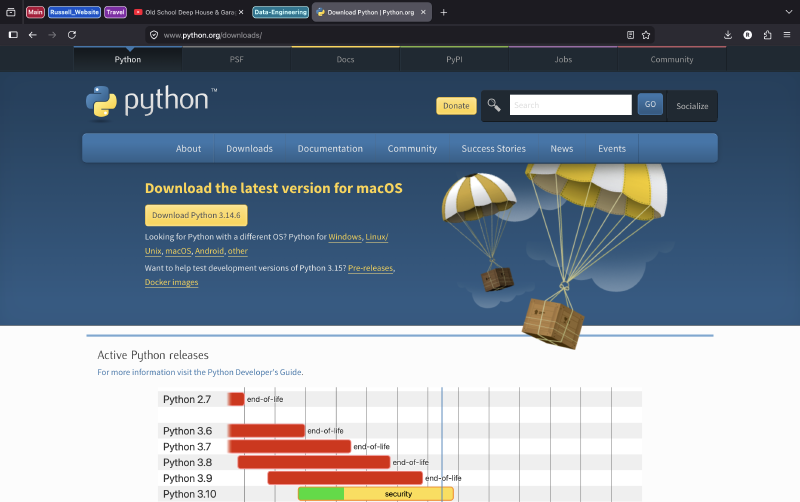Click the forward arrow button

coord(52,35)
